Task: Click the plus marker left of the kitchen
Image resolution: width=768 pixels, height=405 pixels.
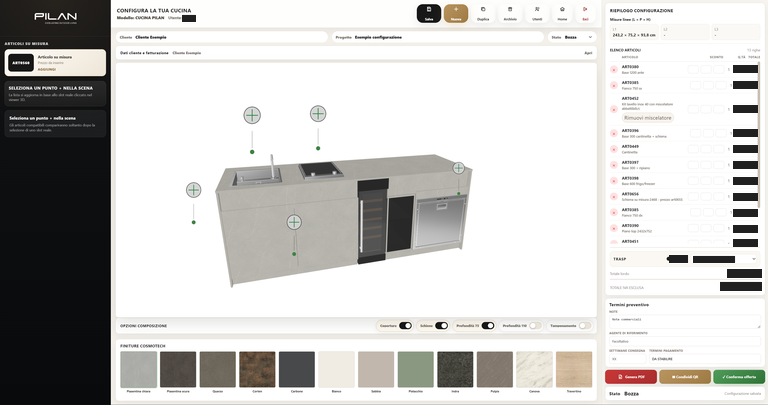Action: pyautogui.click(x=193, y=190)
